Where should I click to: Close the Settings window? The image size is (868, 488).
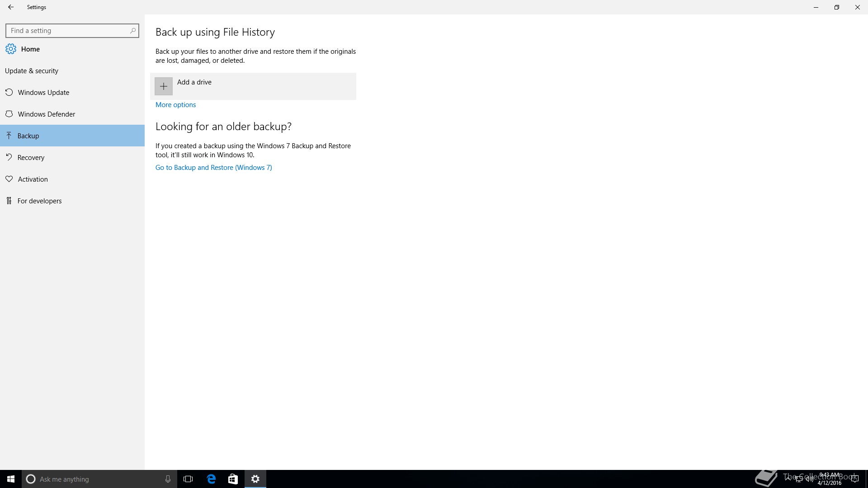(x=858, y=7)
